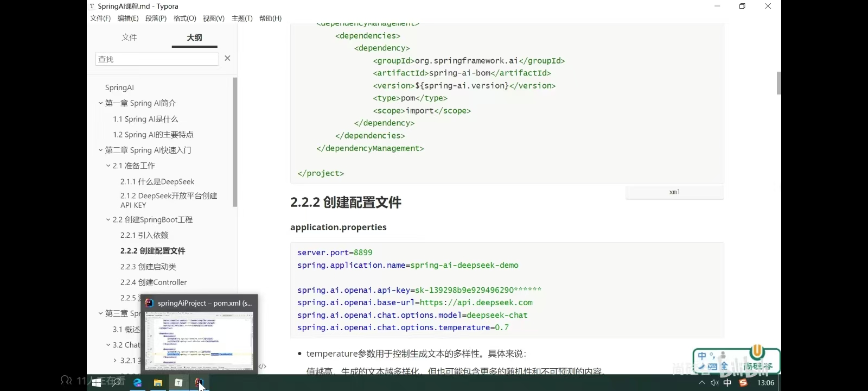Jump to 2.2.4 创建Controller
The width and height of the screenshot is (868, 391).
(x=154, y=282)
